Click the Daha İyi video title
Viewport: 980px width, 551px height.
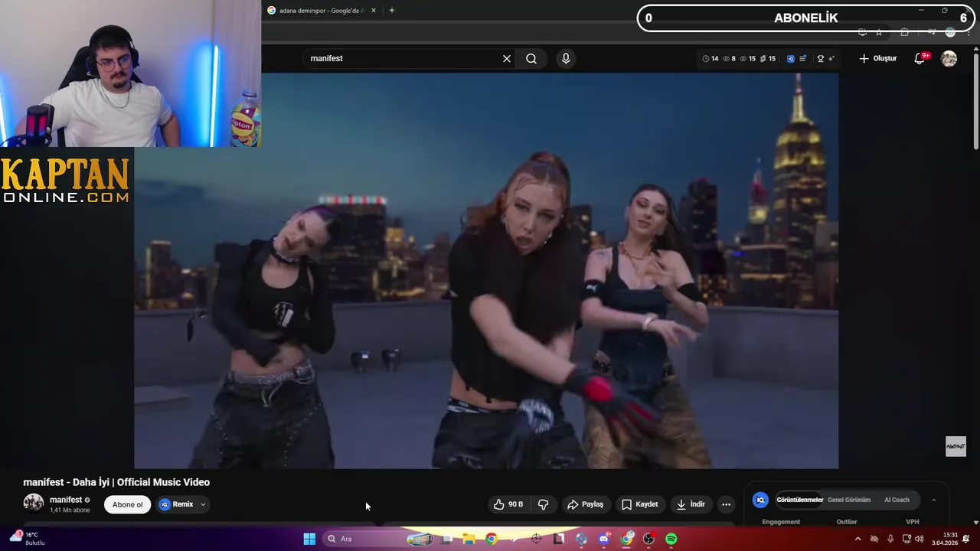(116, 482)
